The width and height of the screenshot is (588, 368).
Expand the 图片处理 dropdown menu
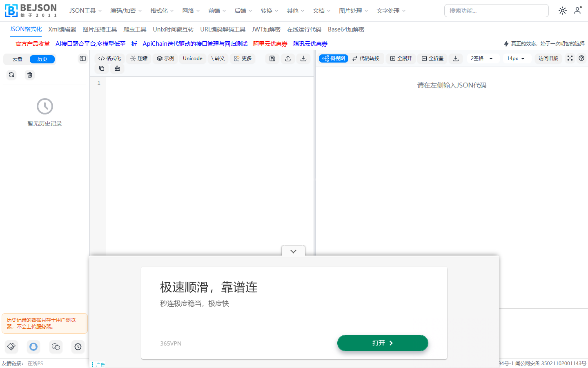[353, 11]
